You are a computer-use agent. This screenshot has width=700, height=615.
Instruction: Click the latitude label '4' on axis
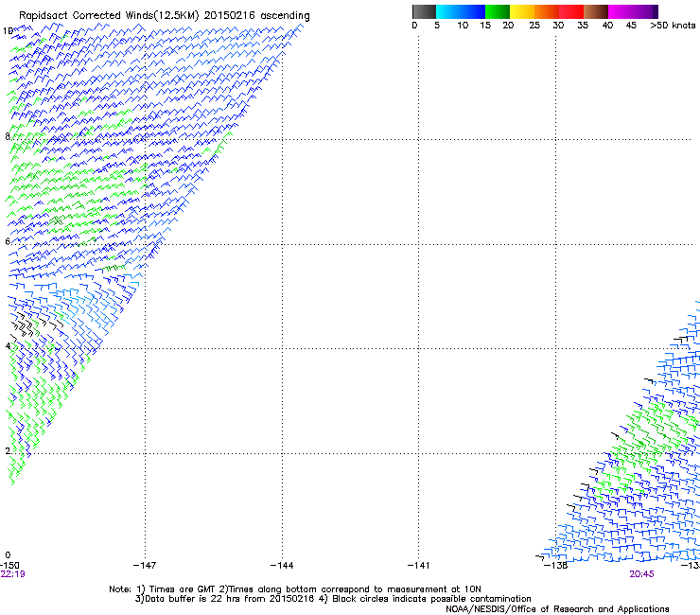8,345
